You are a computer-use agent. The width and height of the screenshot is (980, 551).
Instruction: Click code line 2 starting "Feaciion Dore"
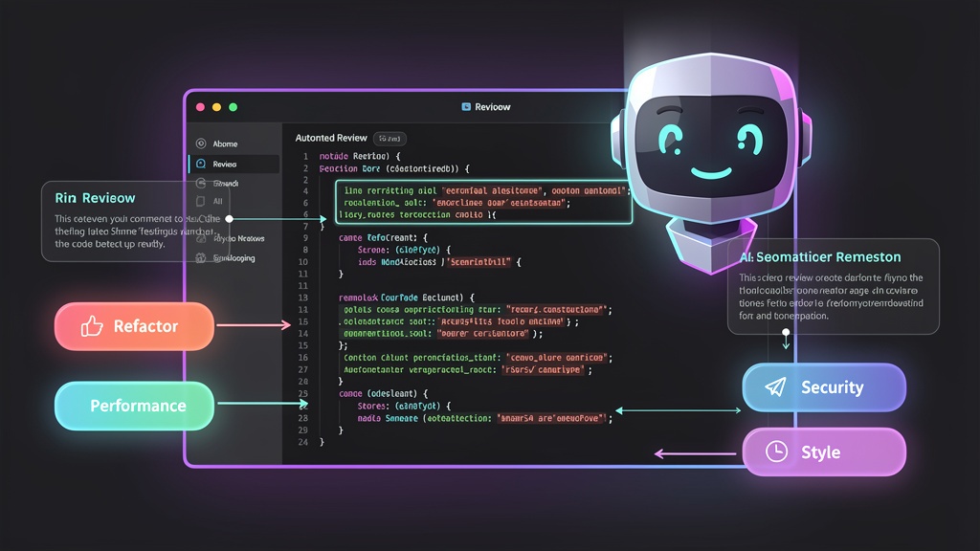pyautogui.click(x=394, y=168)
